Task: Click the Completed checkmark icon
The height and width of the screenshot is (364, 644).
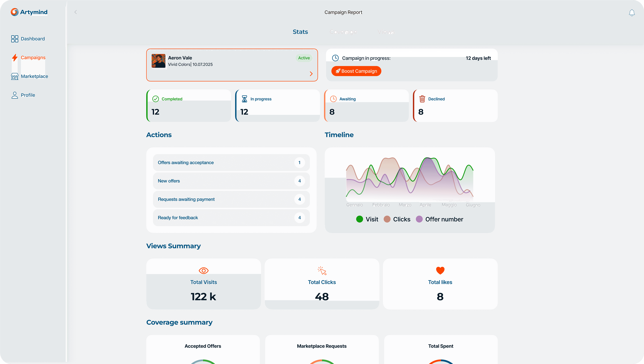Action: pyautogui.click(x=156, y=99)
